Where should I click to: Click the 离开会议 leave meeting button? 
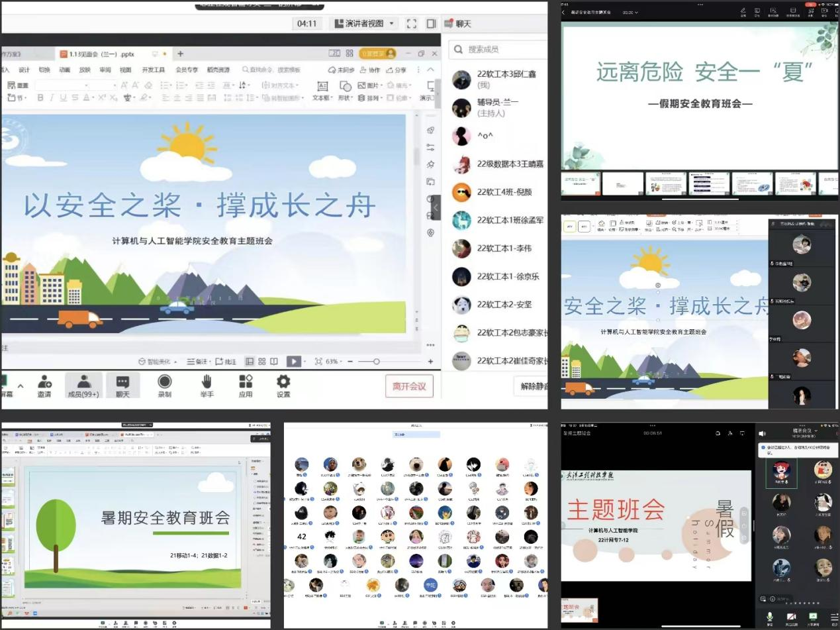click(x=409, y=386)
